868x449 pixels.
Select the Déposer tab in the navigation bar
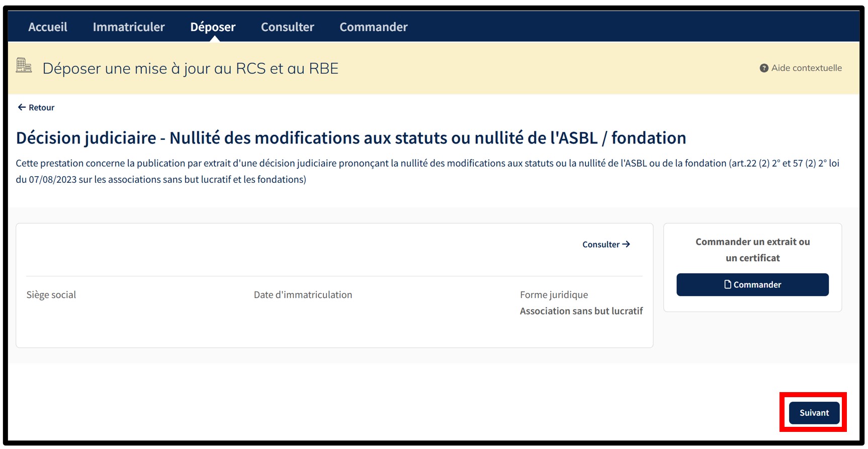213,27
